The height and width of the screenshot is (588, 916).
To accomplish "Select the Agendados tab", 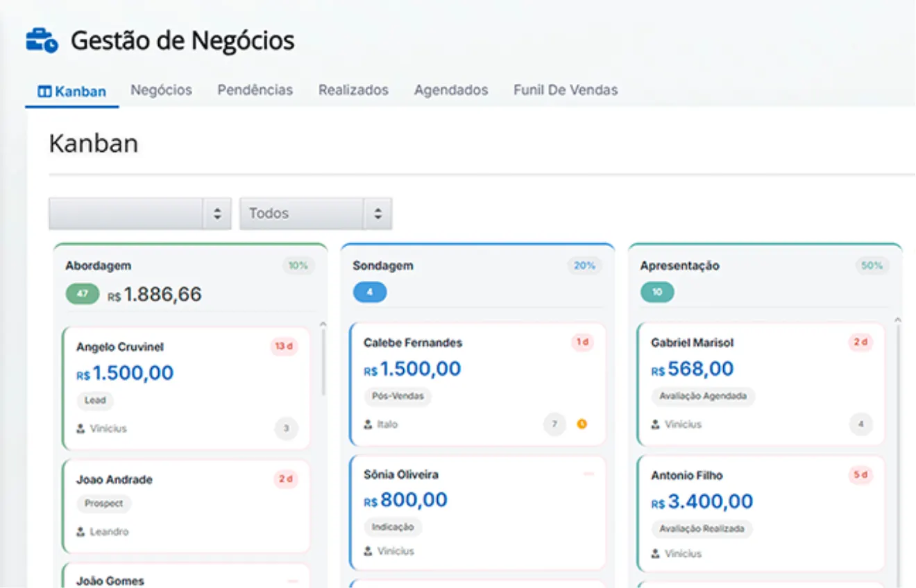I will point(451,90).
